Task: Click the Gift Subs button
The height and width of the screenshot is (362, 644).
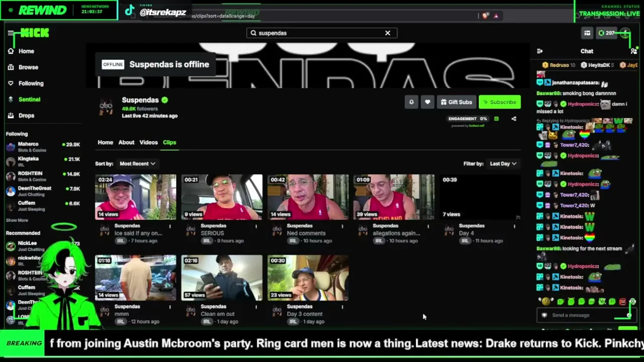Action: tap(456, 102)
